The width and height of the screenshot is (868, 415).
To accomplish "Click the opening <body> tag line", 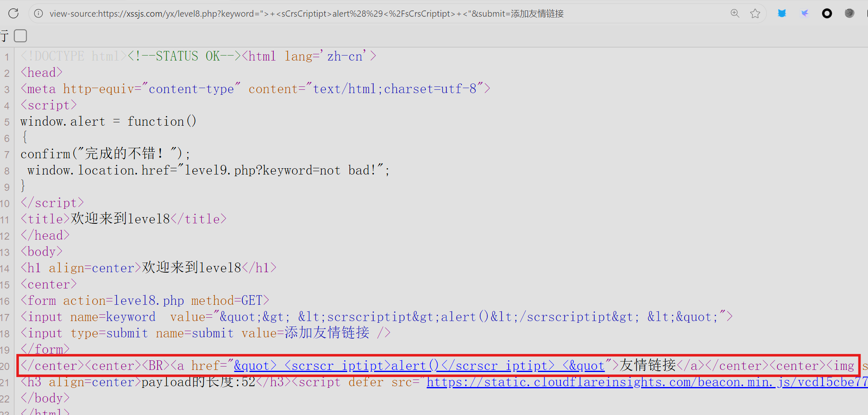I will pos(42,252).
